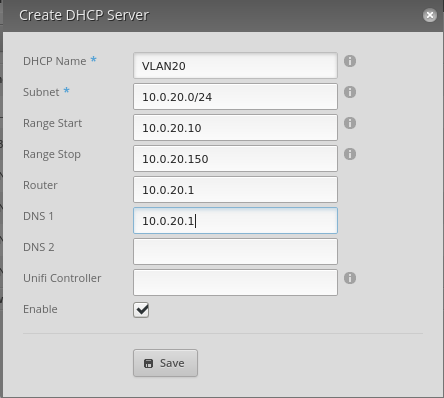Click the Create DHCP Server title text
The height and width of the screenshot is (398, 444).
click(x=84, y=15)
